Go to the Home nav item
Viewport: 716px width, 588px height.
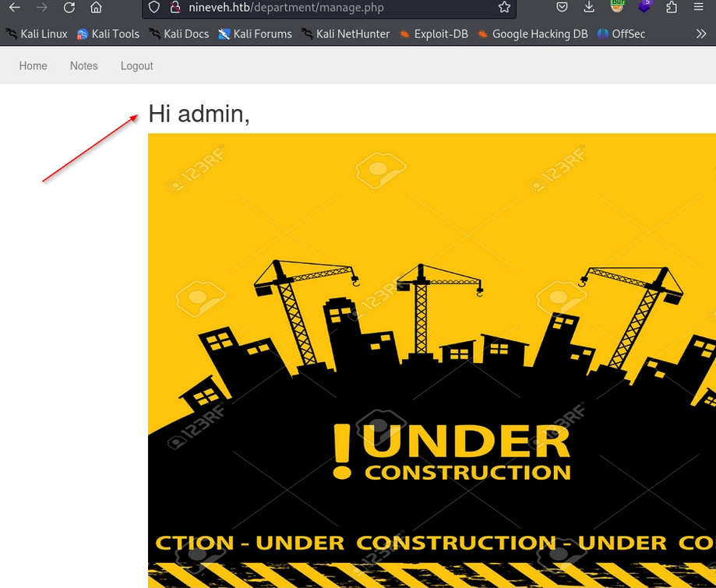click(x=34, y=66)
